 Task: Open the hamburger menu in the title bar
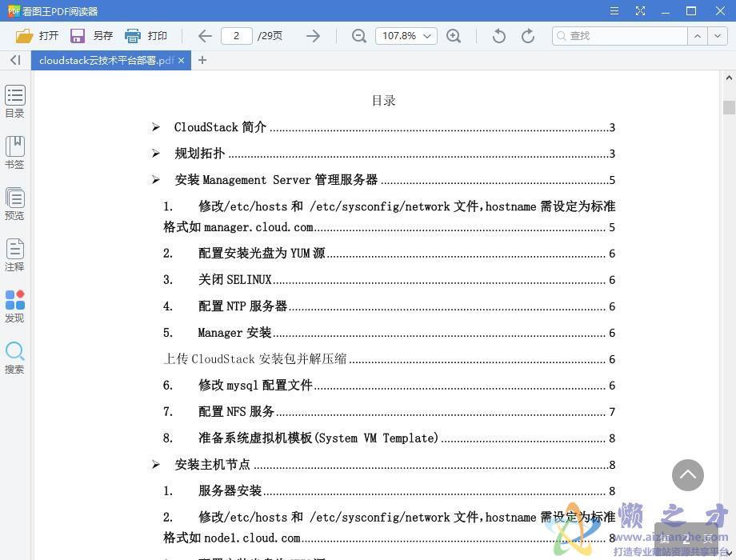click(614, 10)
